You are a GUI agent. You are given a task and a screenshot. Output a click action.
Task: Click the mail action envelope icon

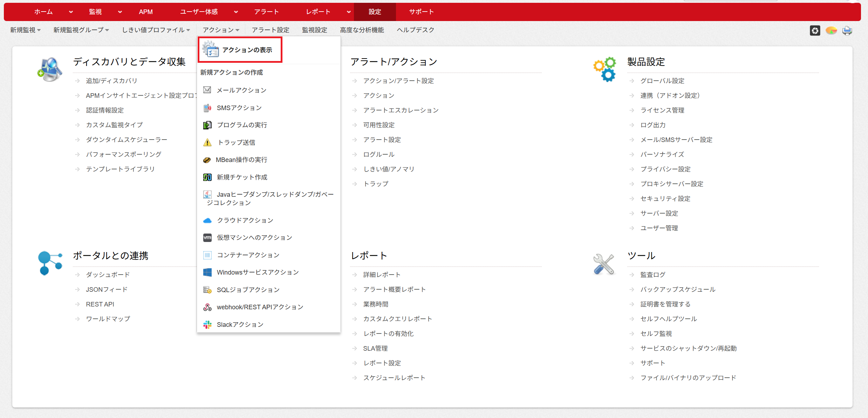tap(207, 90)
